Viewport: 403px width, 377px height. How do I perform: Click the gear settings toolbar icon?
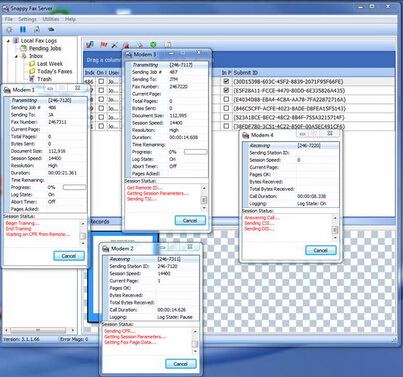click(x=9, y=30)
